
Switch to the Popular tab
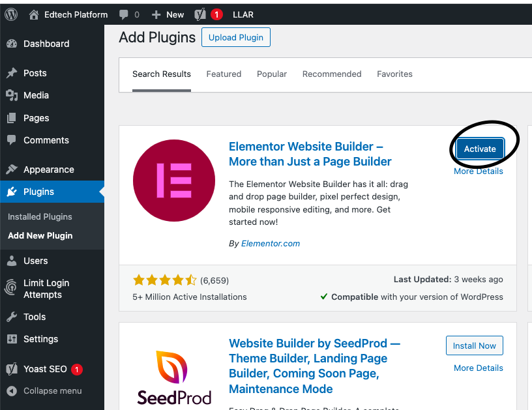[x=272, y=74]
